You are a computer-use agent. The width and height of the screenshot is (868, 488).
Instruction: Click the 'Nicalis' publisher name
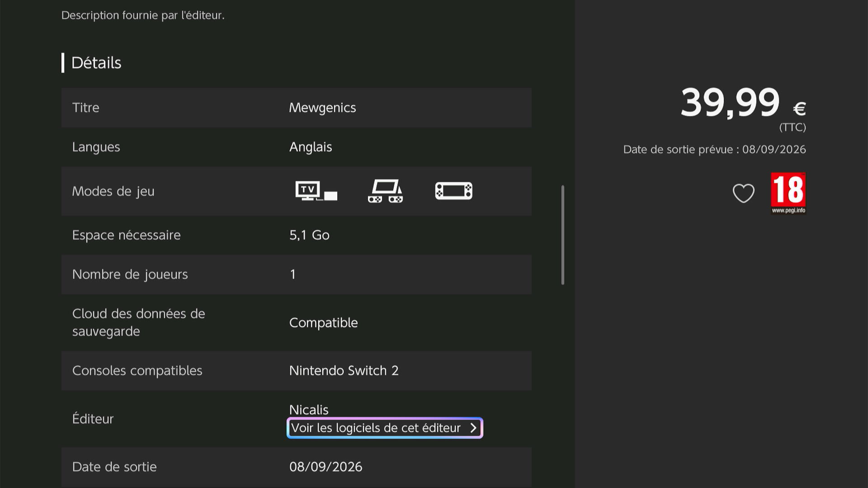[x=309, y=410]
